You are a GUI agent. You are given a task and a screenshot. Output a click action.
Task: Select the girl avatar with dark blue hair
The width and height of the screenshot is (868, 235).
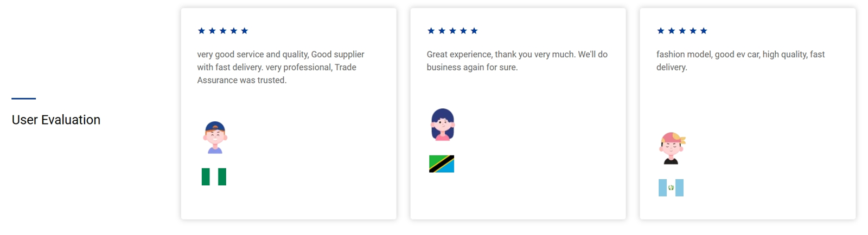[x=443, y=125]
